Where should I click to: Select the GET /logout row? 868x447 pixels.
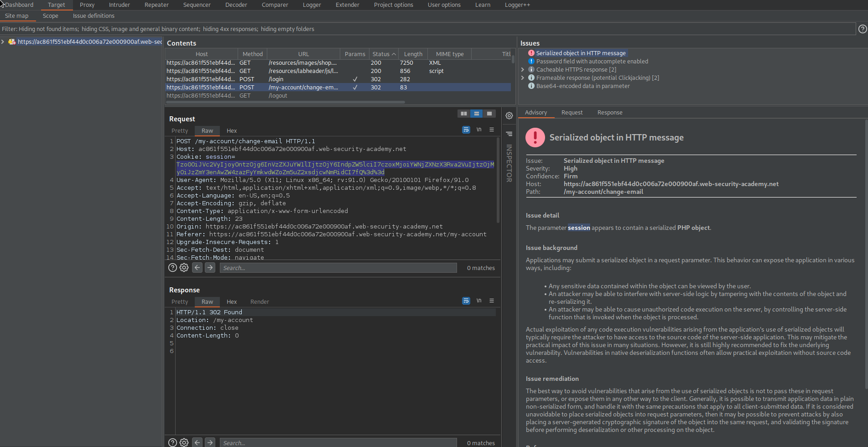[x=338, y=95]
